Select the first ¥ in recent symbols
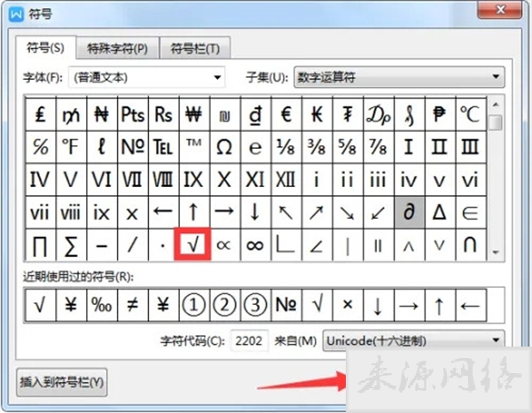 [x=71, y=305]
